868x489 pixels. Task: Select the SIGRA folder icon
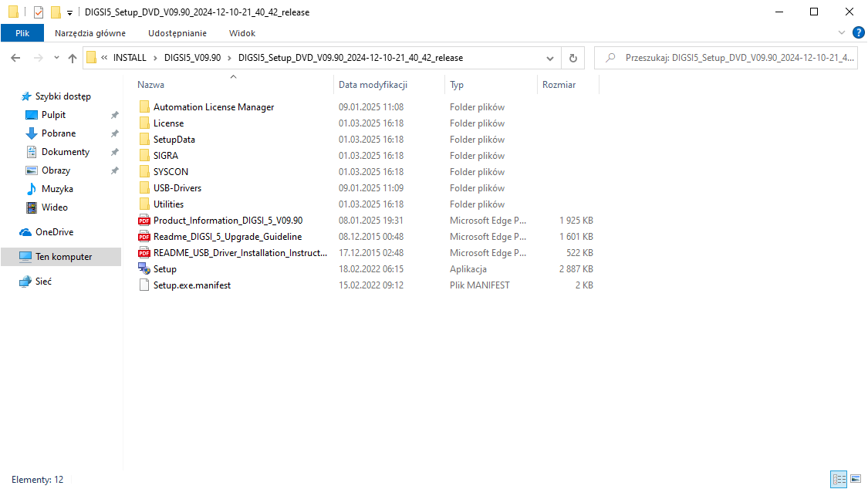tap(144, 156)
